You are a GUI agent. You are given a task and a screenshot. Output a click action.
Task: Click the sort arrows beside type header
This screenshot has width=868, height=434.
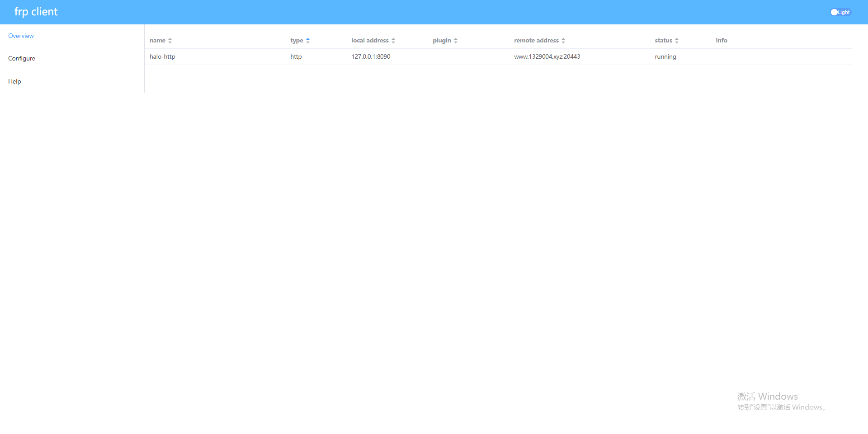point(308,41)
